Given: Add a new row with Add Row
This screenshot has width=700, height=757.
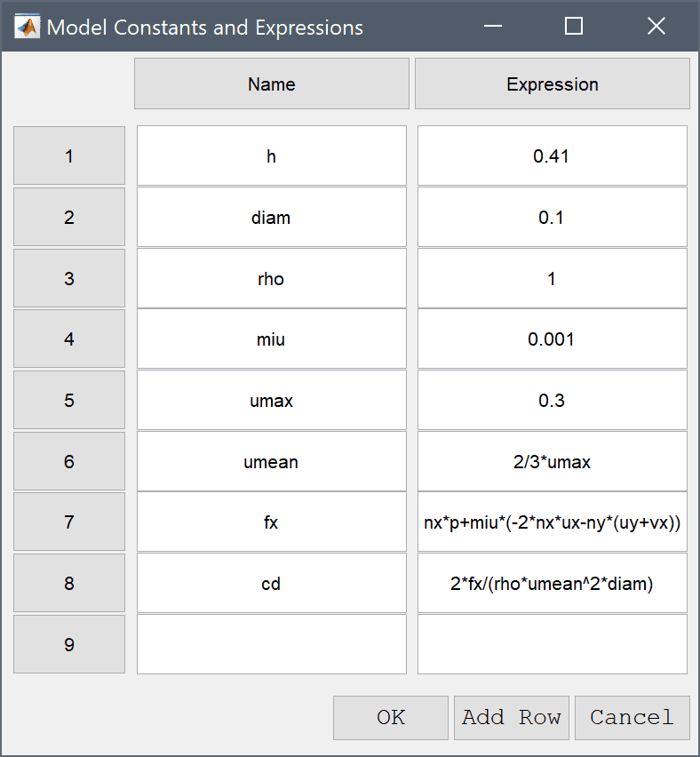Looking at the screenshot, I should coord(512,717).
